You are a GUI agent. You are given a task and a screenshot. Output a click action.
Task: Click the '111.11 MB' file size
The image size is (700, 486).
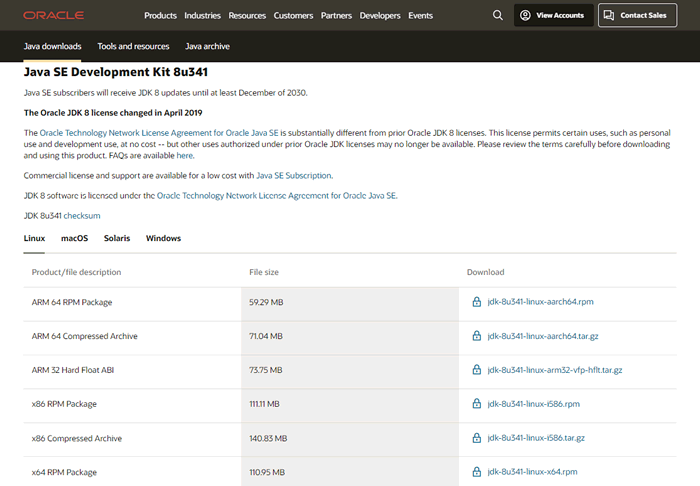pos(264,404)
